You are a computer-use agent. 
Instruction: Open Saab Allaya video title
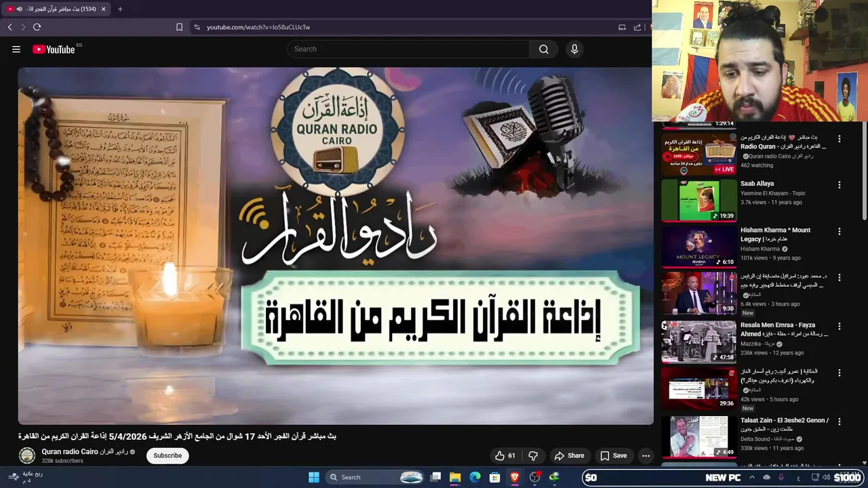pos(757,184)
